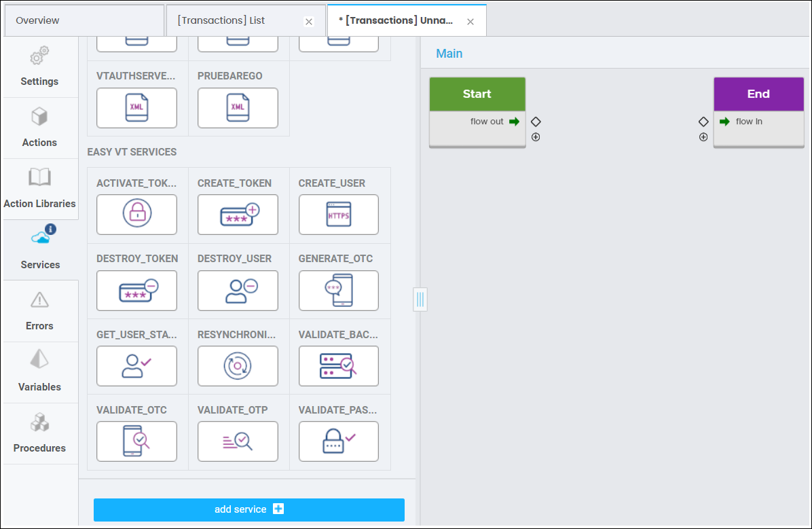
Task: Close the unsaved Transactions tab
Action: click(470, 22)
